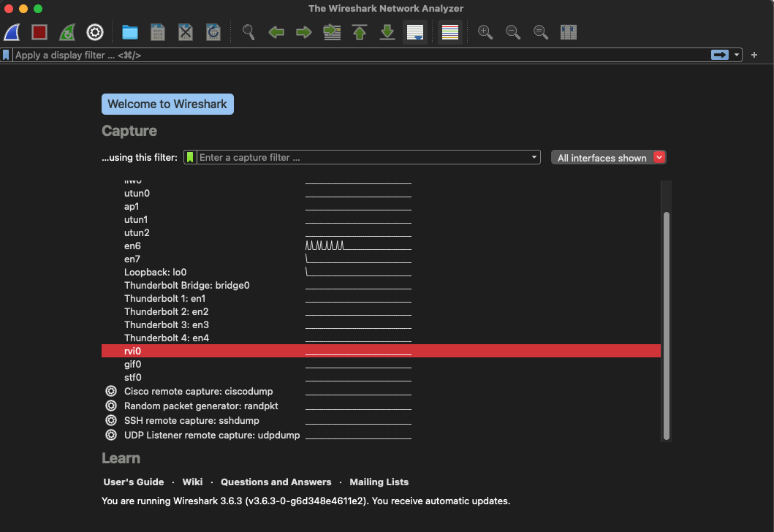Select the Loopback: lo0 interface

381,273
